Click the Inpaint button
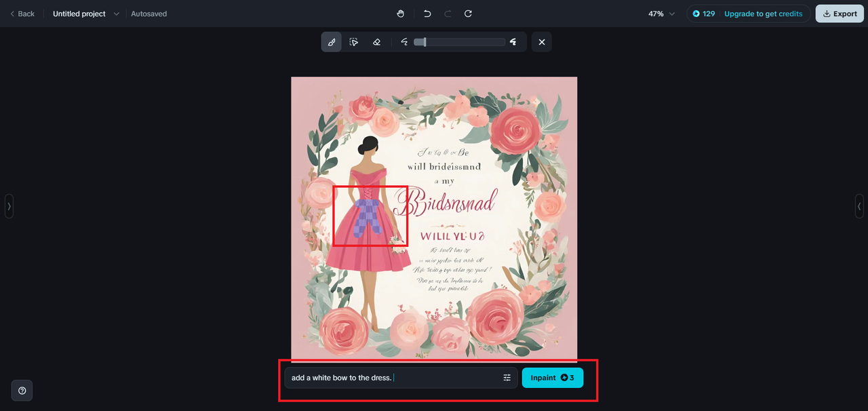The image size is (868, 411). (x=553, y=378)
